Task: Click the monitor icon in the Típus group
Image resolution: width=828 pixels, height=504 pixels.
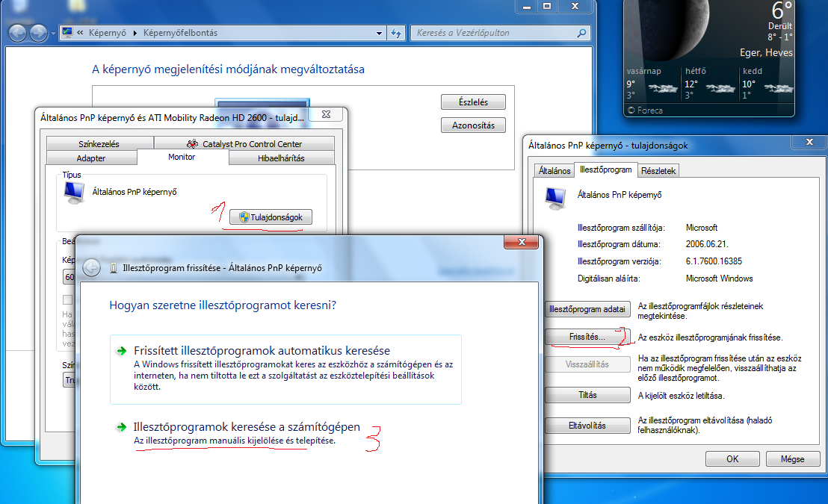Action: point(74,192)
